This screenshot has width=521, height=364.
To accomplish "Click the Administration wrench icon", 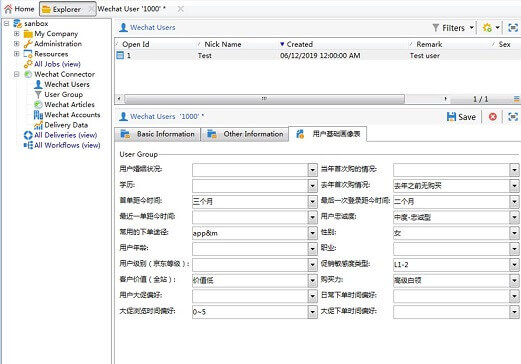I will point(28,44).
